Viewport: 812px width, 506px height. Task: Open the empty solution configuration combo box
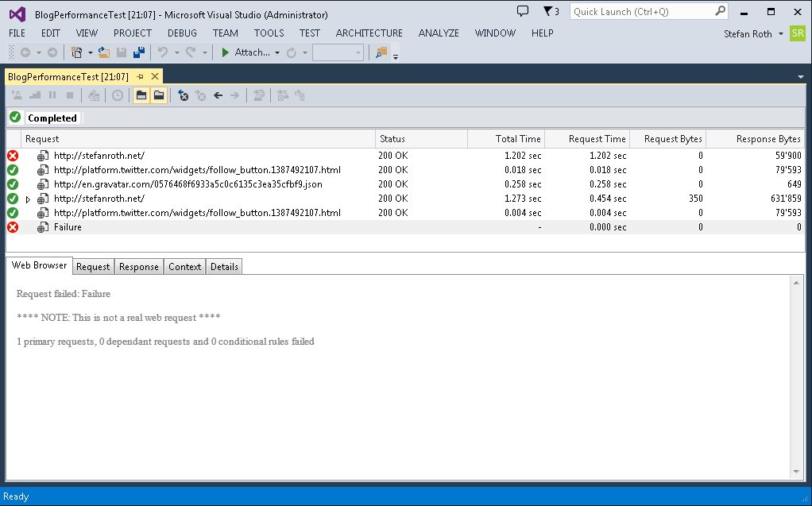click(x=338, y=52)
